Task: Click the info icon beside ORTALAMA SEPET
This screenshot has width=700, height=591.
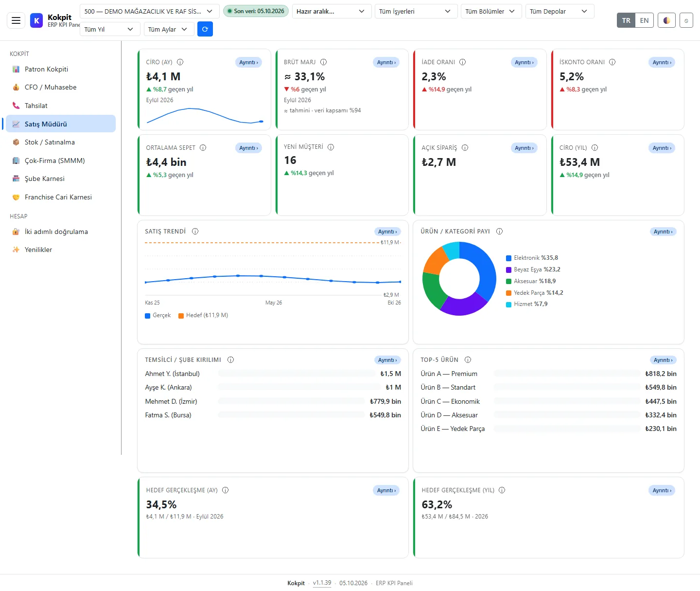Action: coord(203,148)
